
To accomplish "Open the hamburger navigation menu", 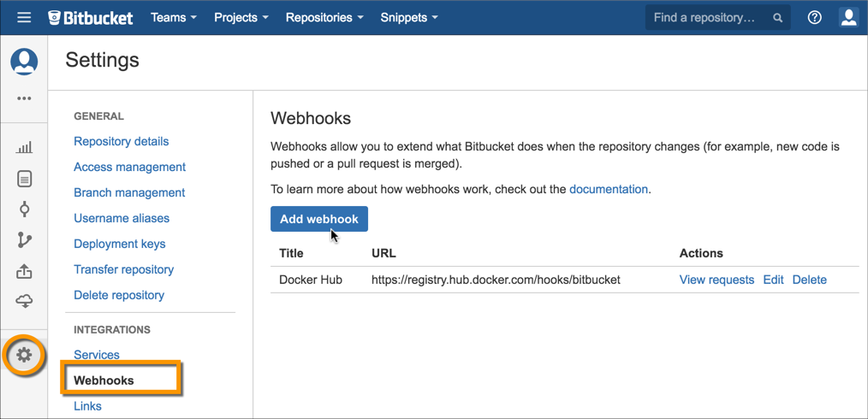I will point(24,17).
